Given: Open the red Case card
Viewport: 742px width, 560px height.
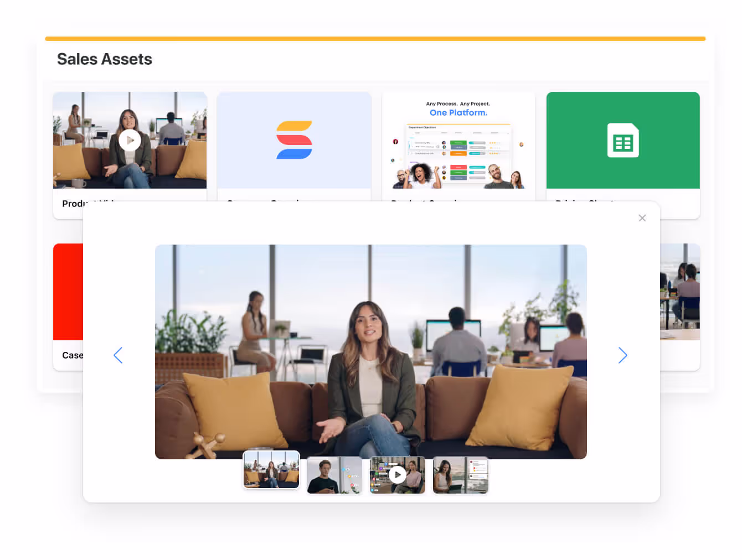Looking at the screenshot, I should pyautogui.click(x=68, y=292).
